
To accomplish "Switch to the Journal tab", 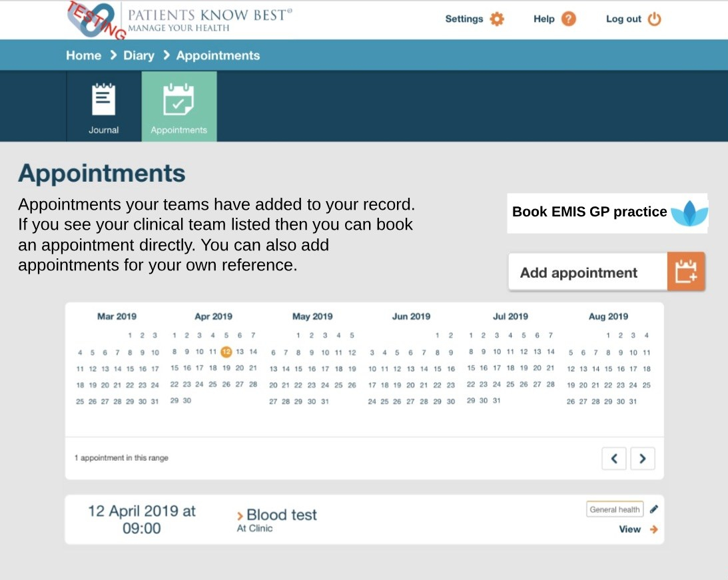I will (103, 107).
